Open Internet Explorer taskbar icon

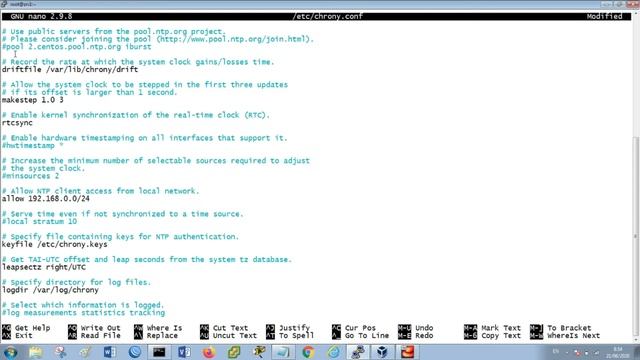tap(333, 352)
